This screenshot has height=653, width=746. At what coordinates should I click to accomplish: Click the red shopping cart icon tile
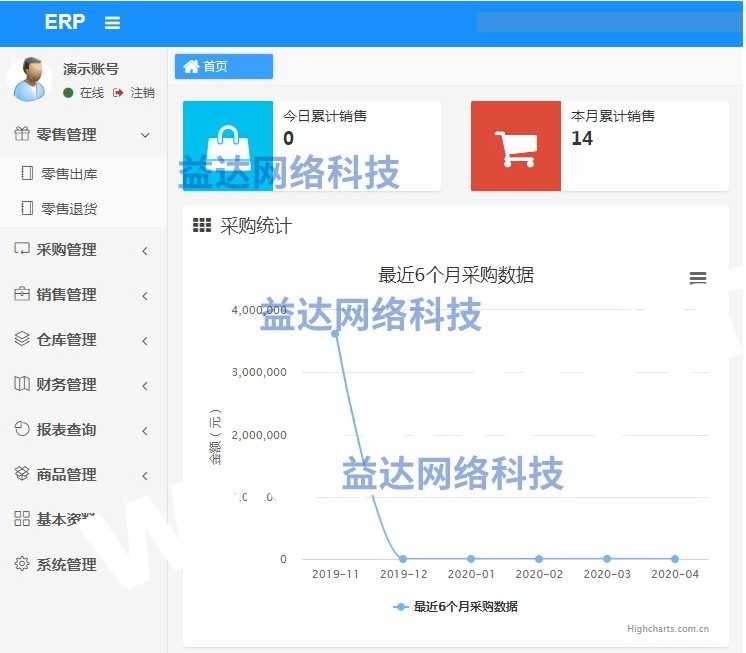click(x=516, y=146)
